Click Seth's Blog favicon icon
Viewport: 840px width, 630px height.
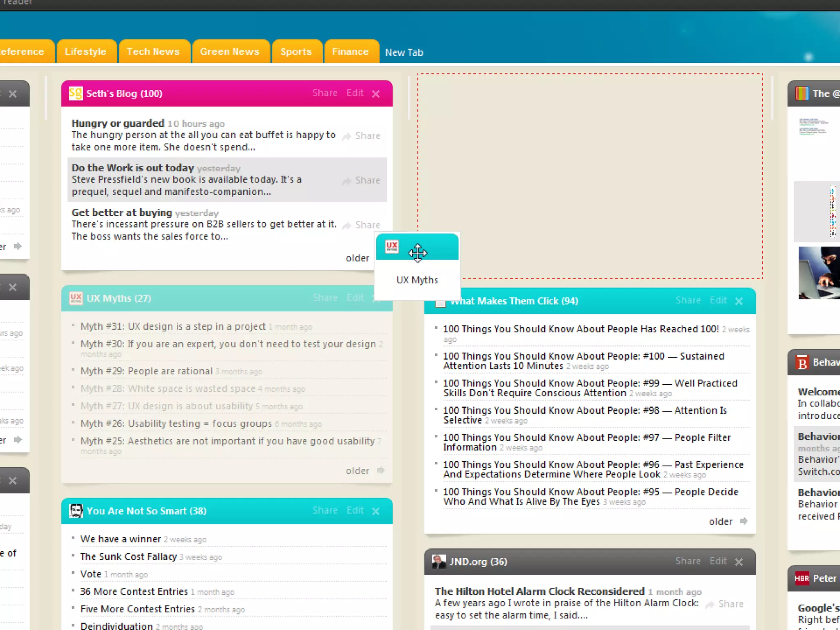pos(76,94)
